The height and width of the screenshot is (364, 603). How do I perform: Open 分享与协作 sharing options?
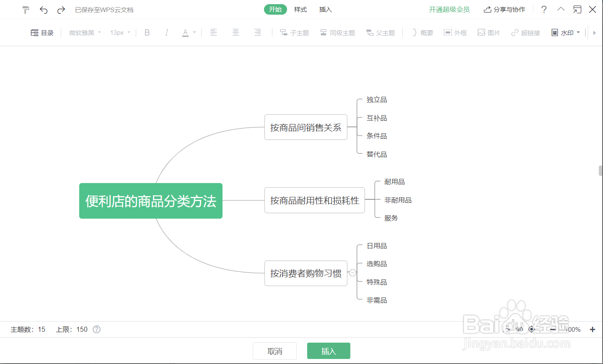(505, 9)
